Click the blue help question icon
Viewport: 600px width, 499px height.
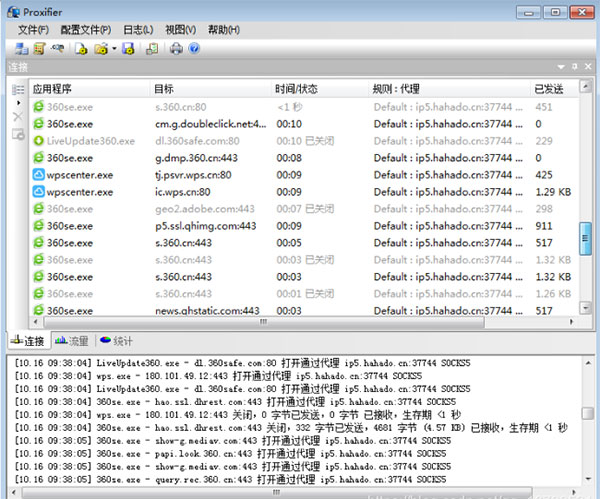[194, 49]
